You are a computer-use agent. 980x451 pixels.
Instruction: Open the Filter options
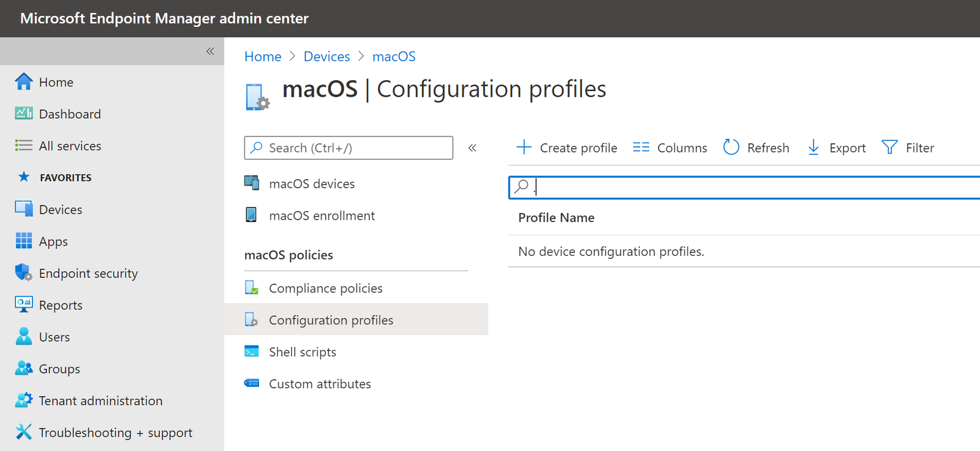908,147
